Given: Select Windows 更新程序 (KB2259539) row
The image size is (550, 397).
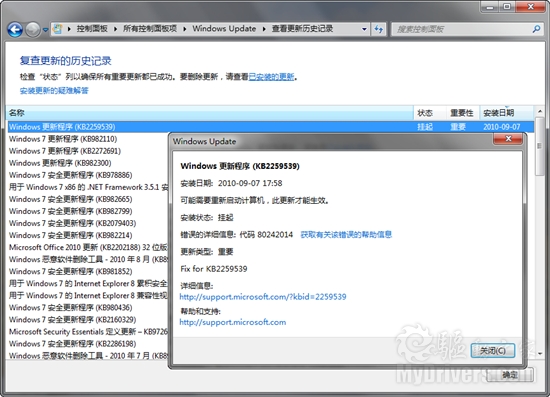Looking at the screenshot, I should pyautogui.click(x=270, y=127).
